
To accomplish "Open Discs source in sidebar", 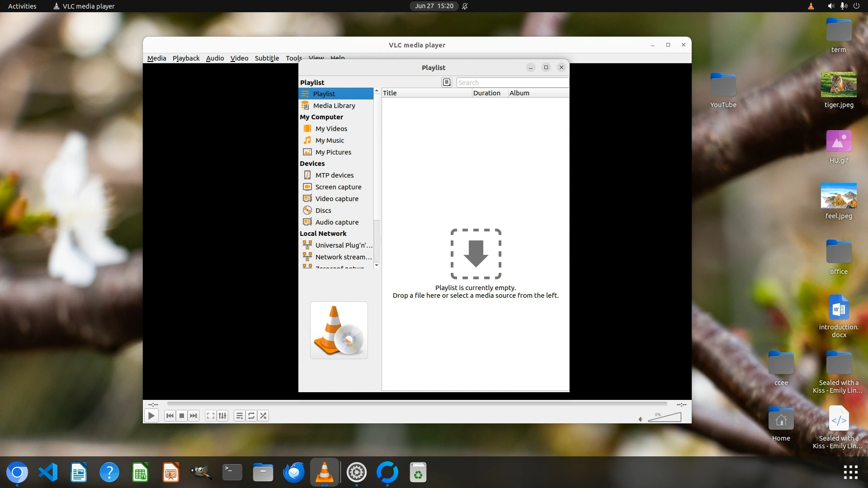I will [323, 211].
